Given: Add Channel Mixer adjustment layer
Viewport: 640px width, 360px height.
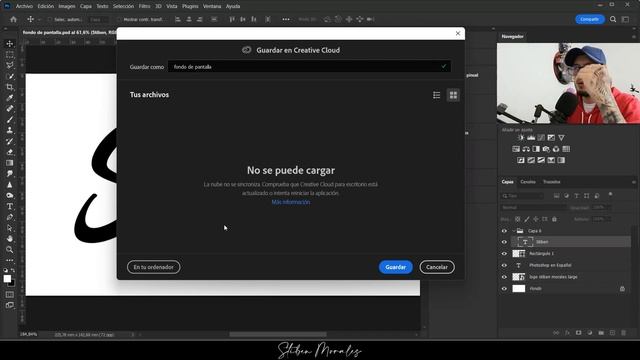Looking at the screenshot, I should click(x=556, y=149).
